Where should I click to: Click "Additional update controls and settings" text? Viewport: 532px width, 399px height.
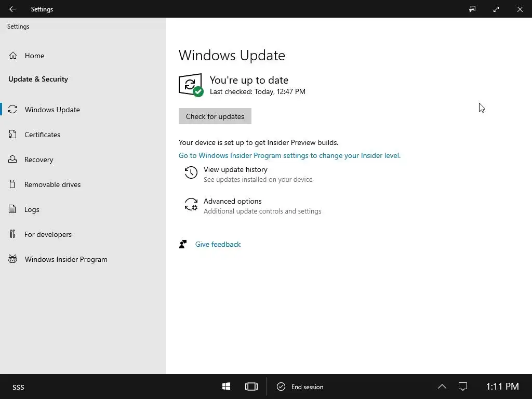pyautogui.click(x=262, y=211)
